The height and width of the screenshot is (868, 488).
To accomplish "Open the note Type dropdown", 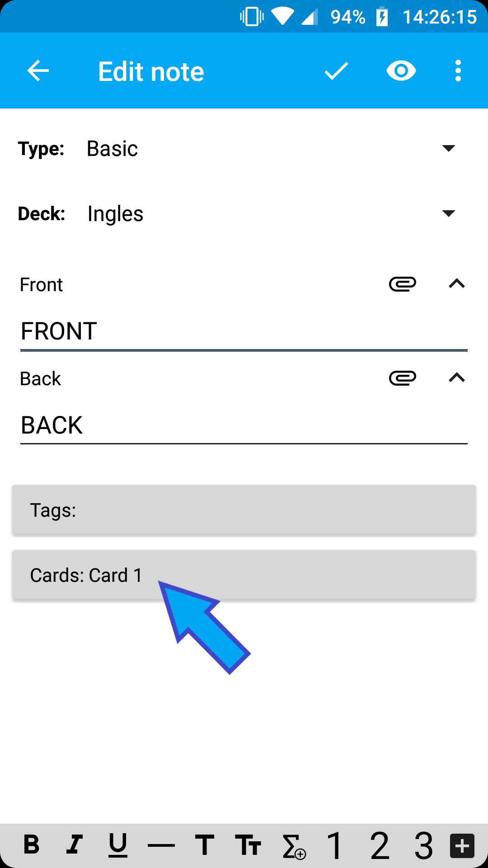I will coord(449,148).
